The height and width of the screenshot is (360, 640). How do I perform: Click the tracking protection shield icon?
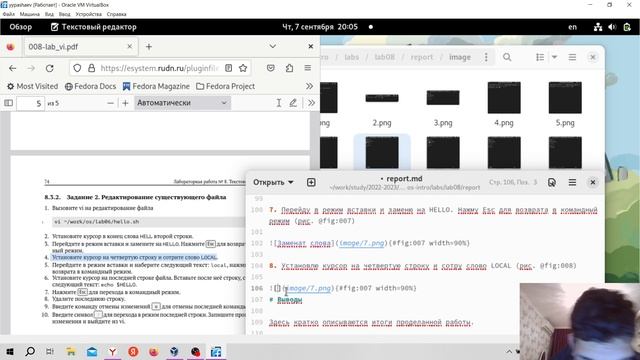(77, 68)
